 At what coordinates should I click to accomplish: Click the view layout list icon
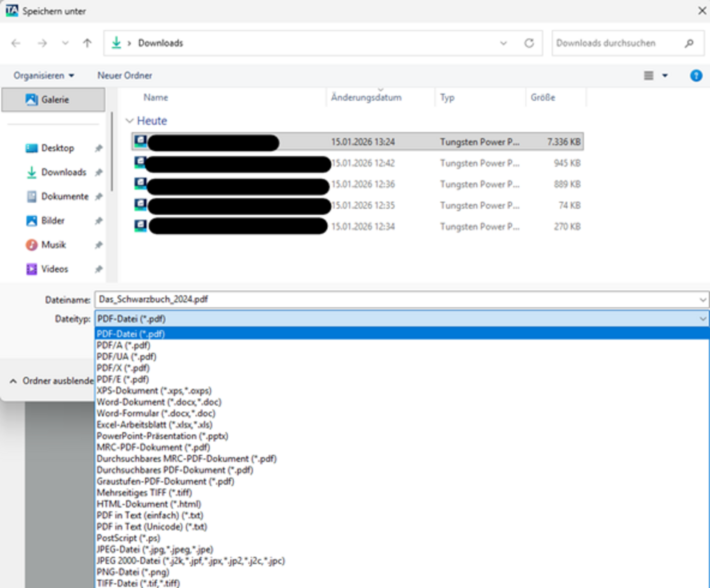click(649, 76)
